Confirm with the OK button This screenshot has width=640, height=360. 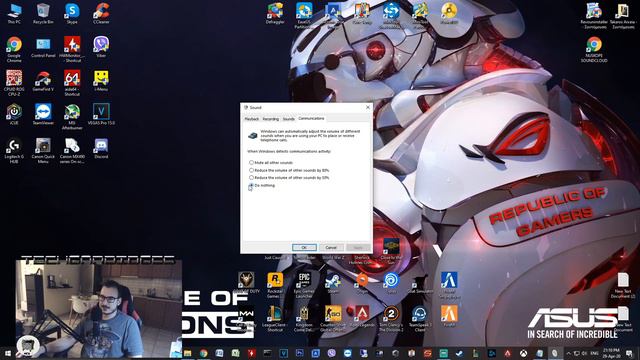point(304,247)
